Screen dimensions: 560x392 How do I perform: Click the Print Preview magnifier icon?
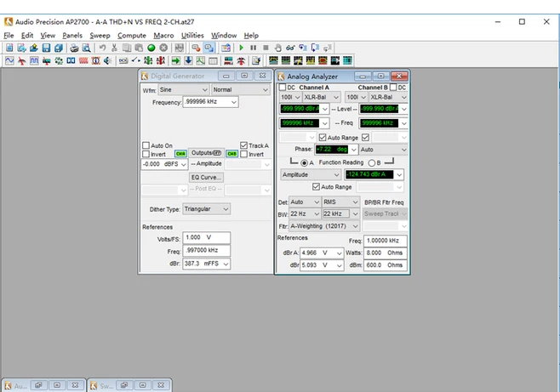point(86,48)
